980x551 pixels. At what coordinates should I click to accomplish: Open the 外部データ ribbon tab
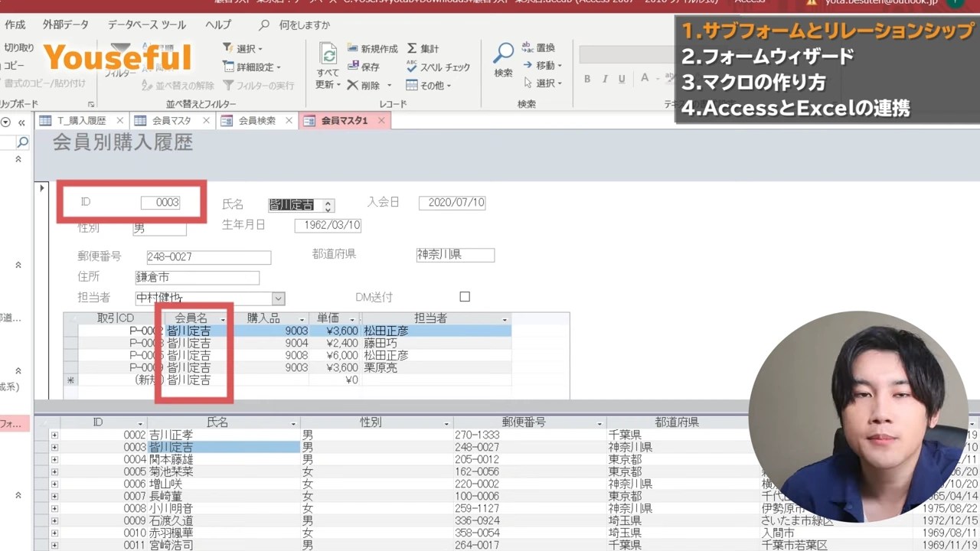pos(66,25)
